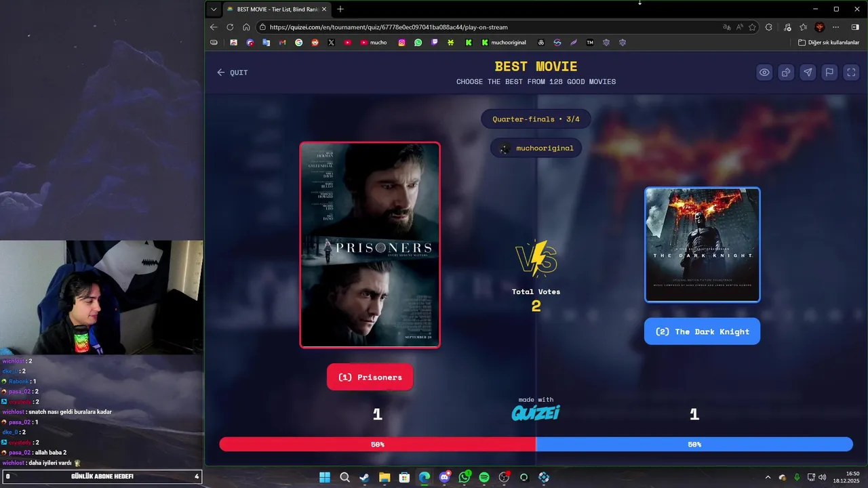Open browser extensions puzzle icon
868x488 pixels.
tap(768, 27)
